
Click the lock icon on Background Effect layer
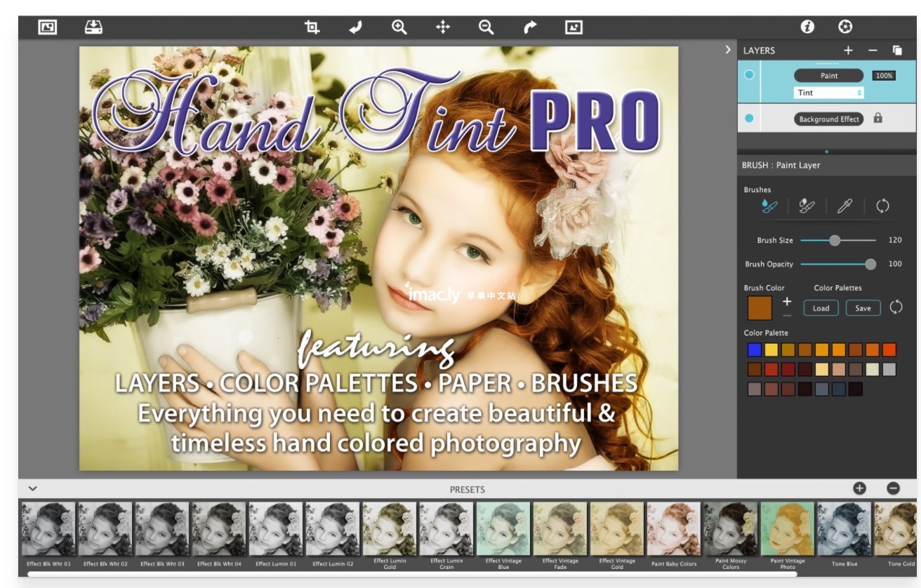click(x=877, y=119)
